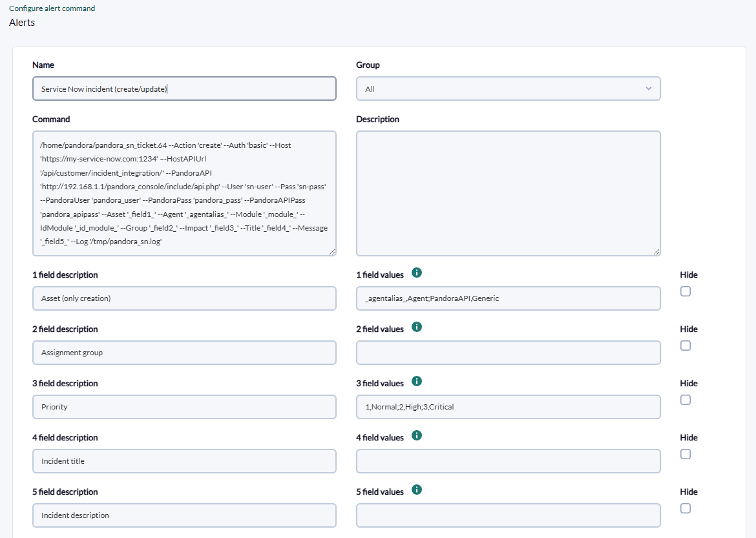Click the empty 2 field values input
Image resolution: width=756 pixels, height=538 pixels.
tap(508, 353)
